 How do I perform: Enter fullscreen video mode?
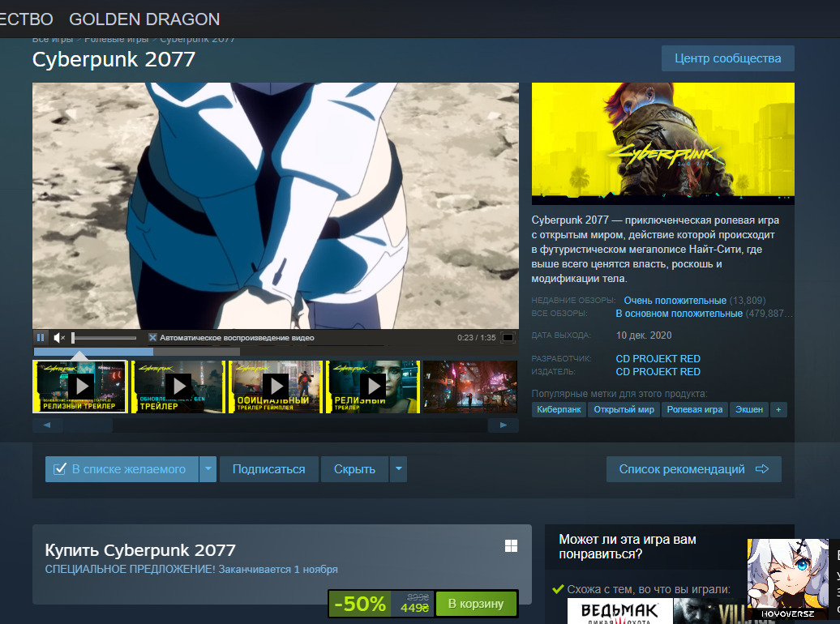(508, 337)
